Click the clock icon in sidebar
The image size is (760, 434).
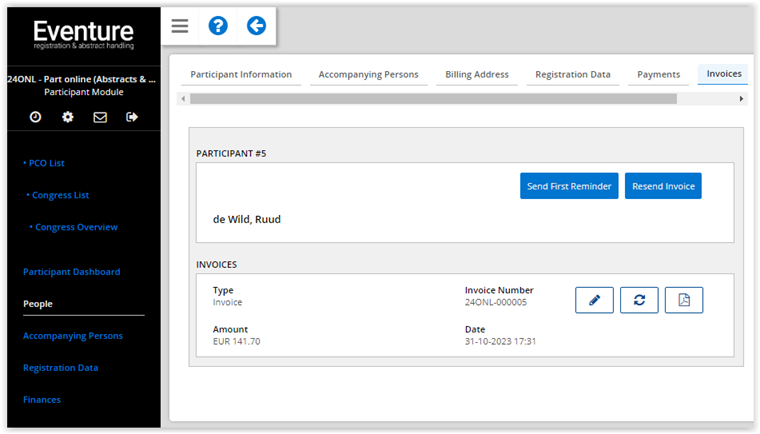pyautogui.click(x=35, y=117)
